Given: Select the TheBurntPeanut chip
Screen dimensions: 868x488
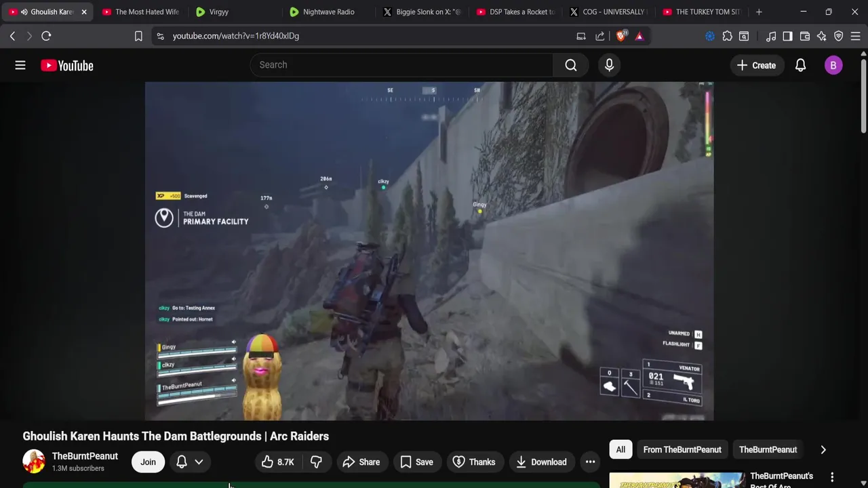Looking at the screenshot, I should (768, 449).
